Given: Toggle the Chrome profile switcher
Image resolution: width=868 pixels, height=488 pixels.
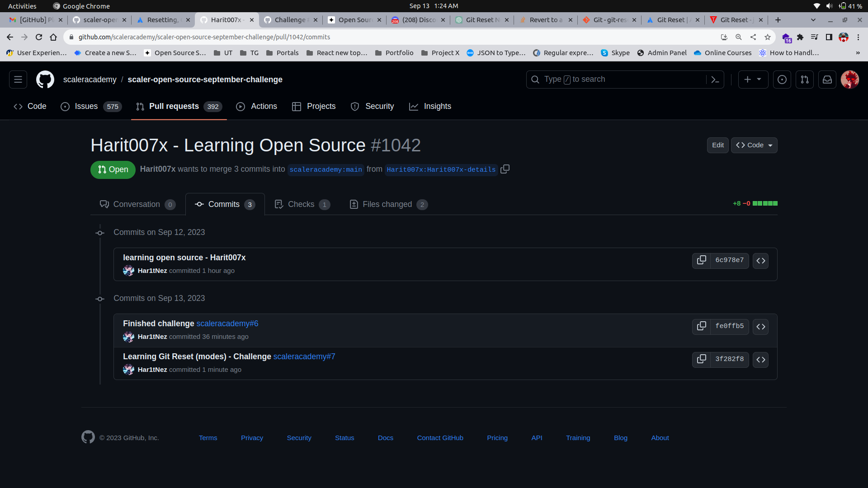Looking at the screenshot, I should [x=844, y=37].
